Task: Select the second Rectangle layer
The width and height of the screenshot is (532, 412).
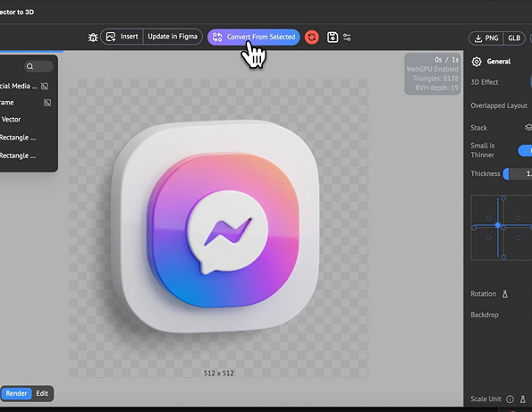Action: (18, 156)
